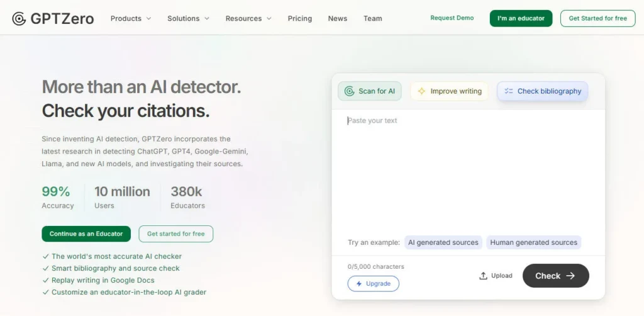Click the Improve writing sparkle icon

tap(421, 91)
